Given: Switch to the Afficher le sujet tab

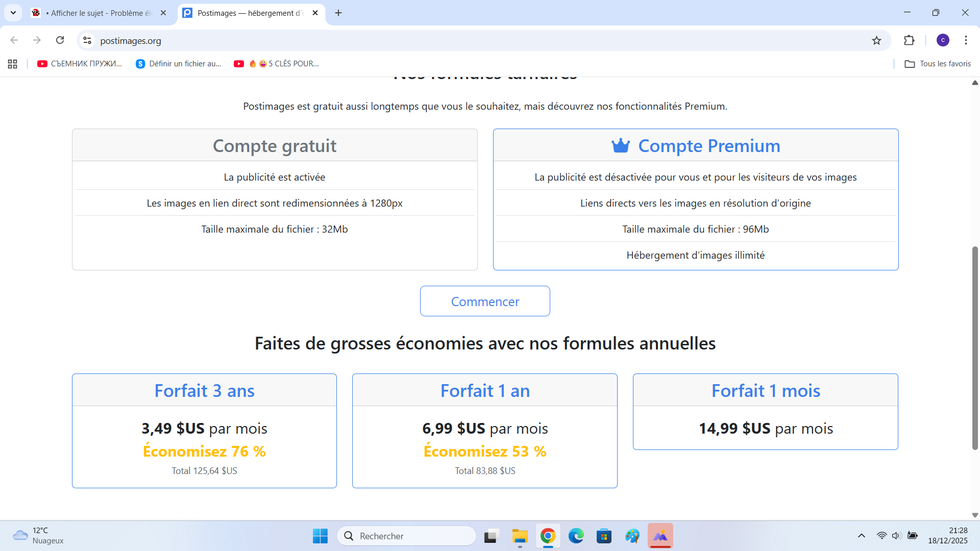Looking at the screenshot, I should (x=101, y=13).
